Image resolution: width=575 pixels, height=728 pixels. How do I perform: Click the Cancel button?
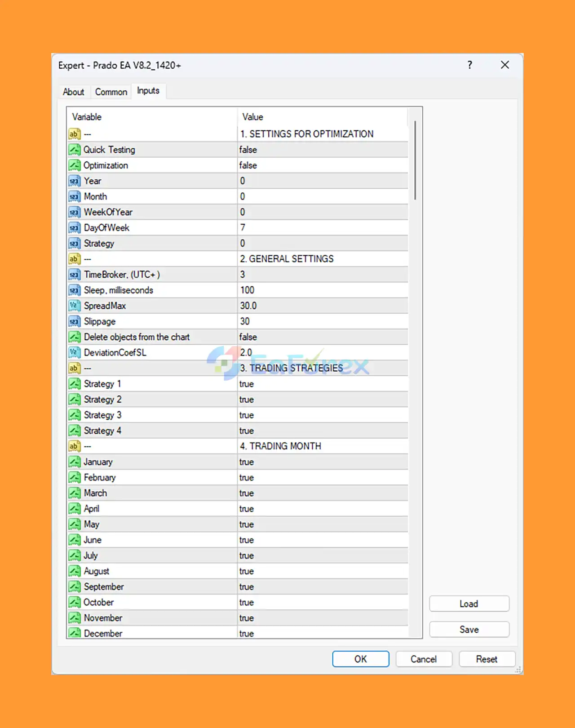tap(424, 659)
